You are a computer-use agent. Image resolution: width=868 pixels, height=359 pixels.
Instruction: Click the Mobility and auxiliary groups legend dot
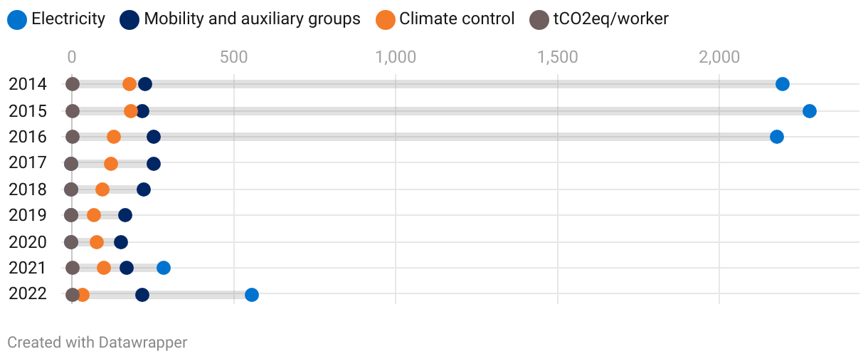[x=131, y=19]
